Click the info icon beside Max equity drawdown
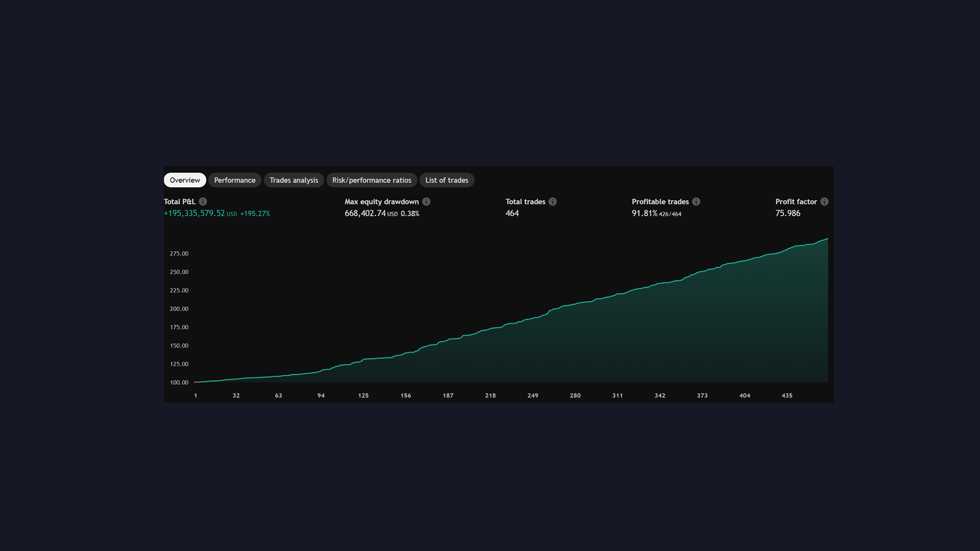The height and width of the screenshot is (551, 980). click(x=426, y=202)
